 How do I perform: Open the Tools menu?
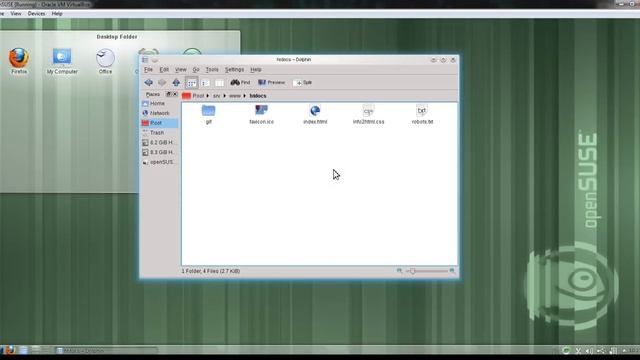pos(212,70)
